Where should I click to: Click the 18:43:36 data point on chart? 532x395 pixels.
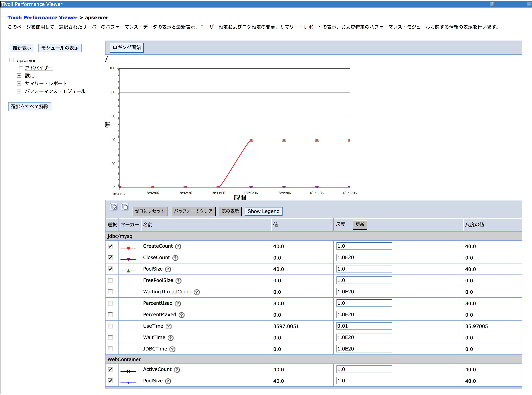tap(251, 140)
